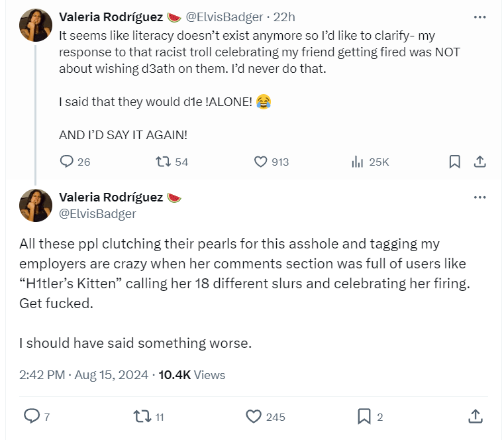Viewport: 504px width, 440px height.
Task: Click the 2:42 PM Aug 15, 2024 timestamp
Action: coord(84,375)
